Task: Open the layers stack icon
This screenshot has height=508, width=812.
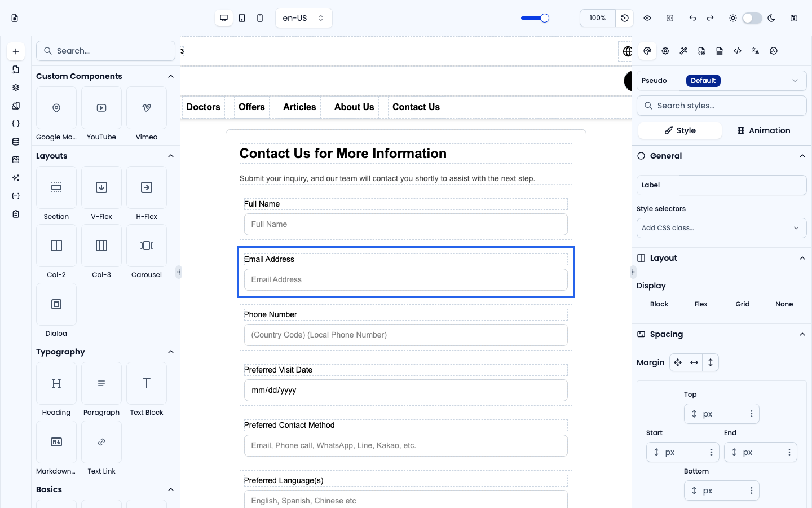Action: (16, 87)
